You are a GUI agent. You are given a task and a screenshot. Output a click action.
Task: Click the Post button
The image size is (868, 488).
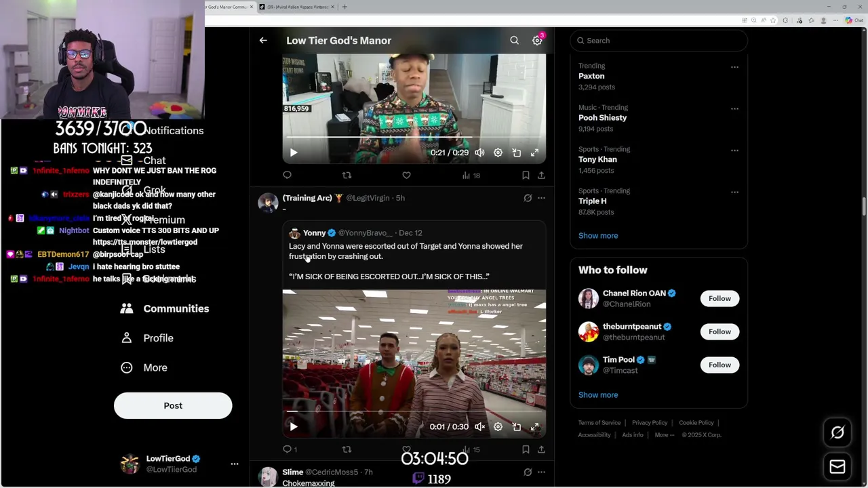pyautogui.click(x=173, y=406)
